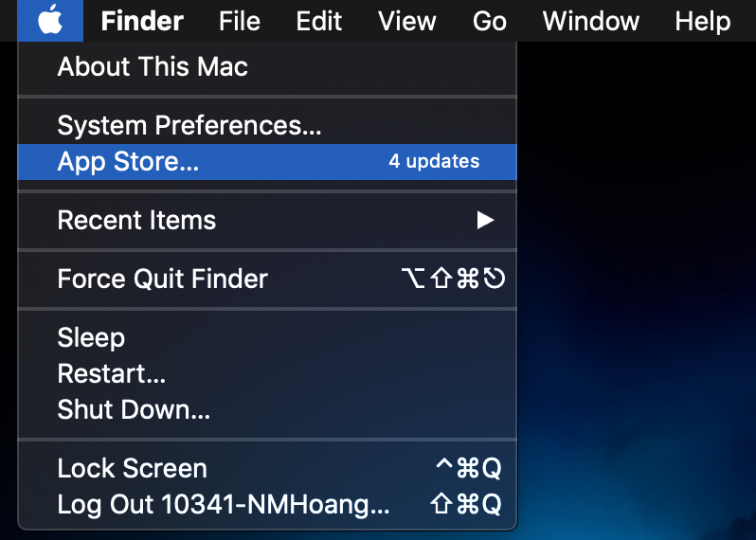Open the Window menu
The image size is (756, 540).
click(x=590, y=21)
